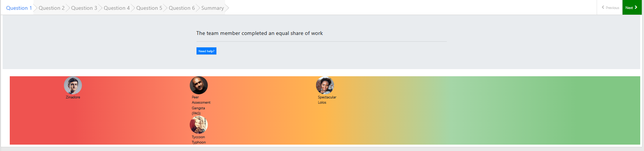
Task: Click the green Next button
Action: tap(632, 8)
